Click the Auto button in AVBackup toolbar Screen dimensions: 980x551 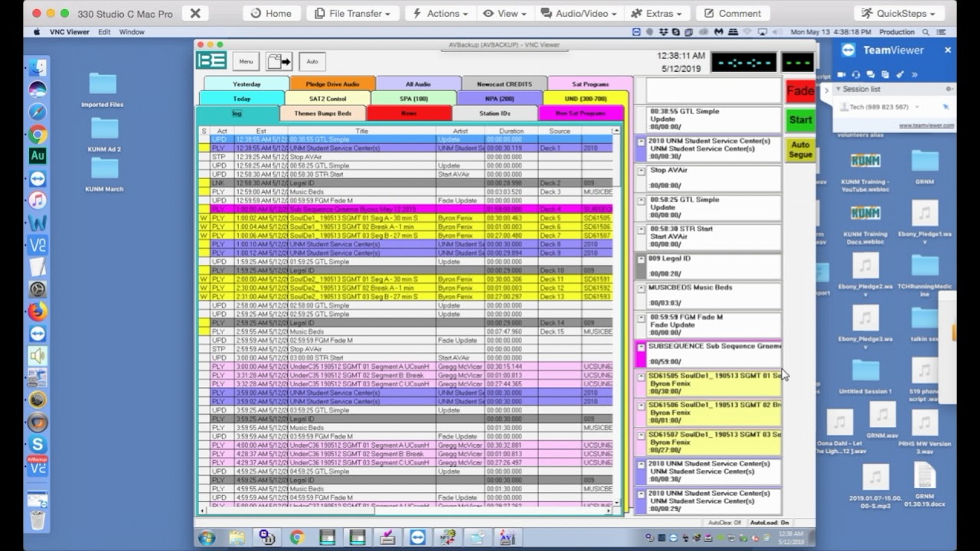312,61
